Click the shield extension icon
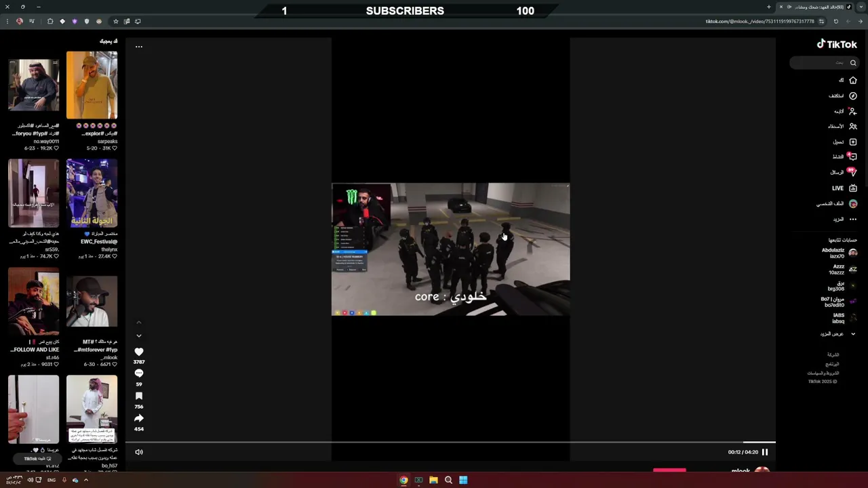The height and width of the screenshot is (488, 868). click(x=87, y=21)
